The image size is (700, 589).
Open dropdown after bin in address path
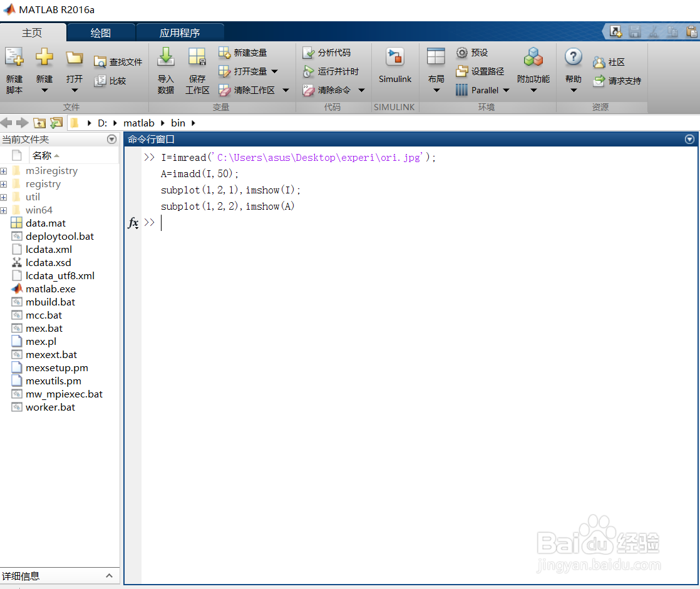(x=193, y=123)
